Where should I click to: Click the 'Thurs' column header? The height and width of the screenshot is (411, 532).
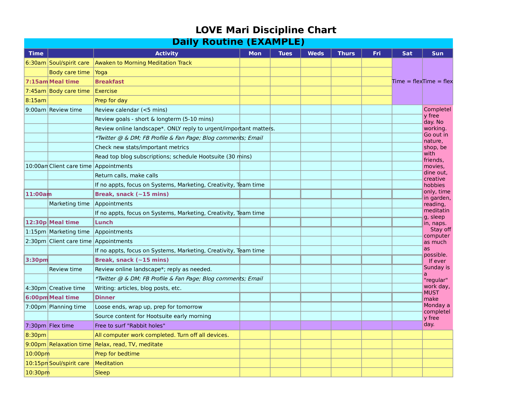(x=345, y=54)
